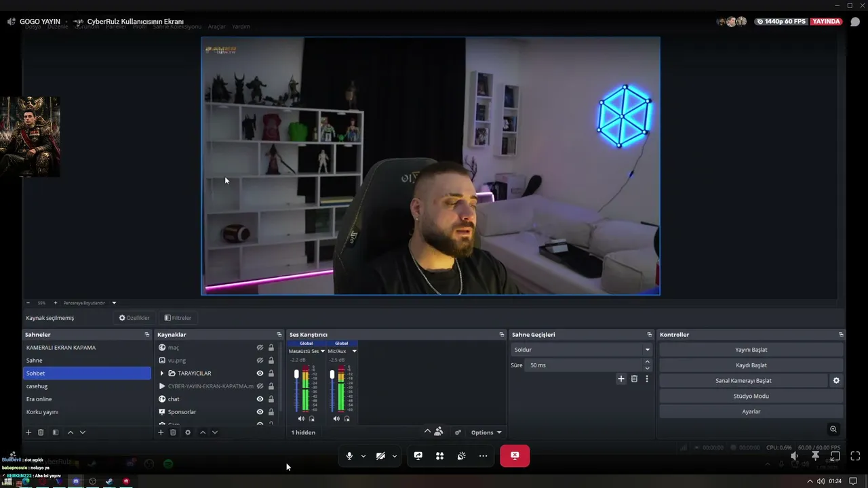Delete selected scene with trash icon
Image resolution: width=868 pixels, height=488 pixels.
[41, 432]
